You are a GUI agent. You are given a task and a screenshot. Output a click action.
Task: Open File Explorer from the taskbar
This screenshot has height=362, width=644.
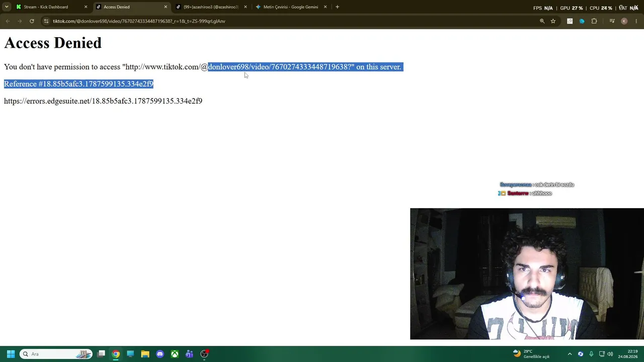(x=145, y=354)
